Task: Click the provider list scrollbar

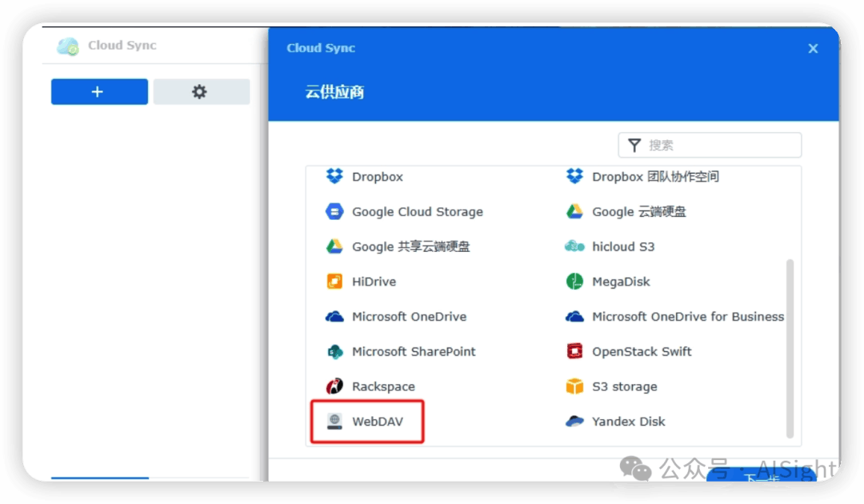Action: tap(790, 348)
